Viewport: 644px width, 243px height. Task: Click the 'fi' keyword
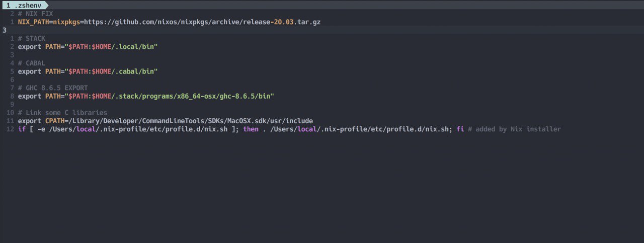[x=460, y=129]
